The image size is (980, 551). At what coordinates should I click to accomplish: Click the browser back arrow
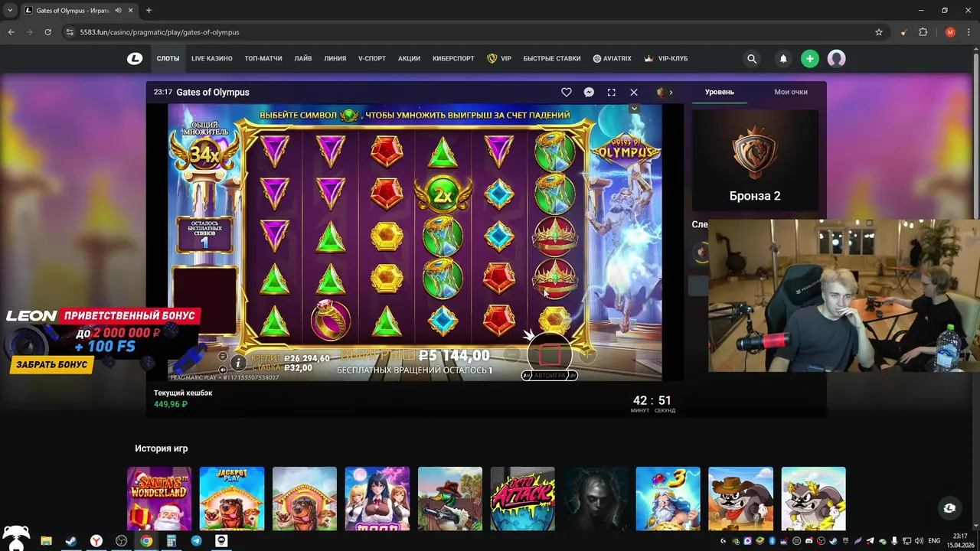point(11,32)
